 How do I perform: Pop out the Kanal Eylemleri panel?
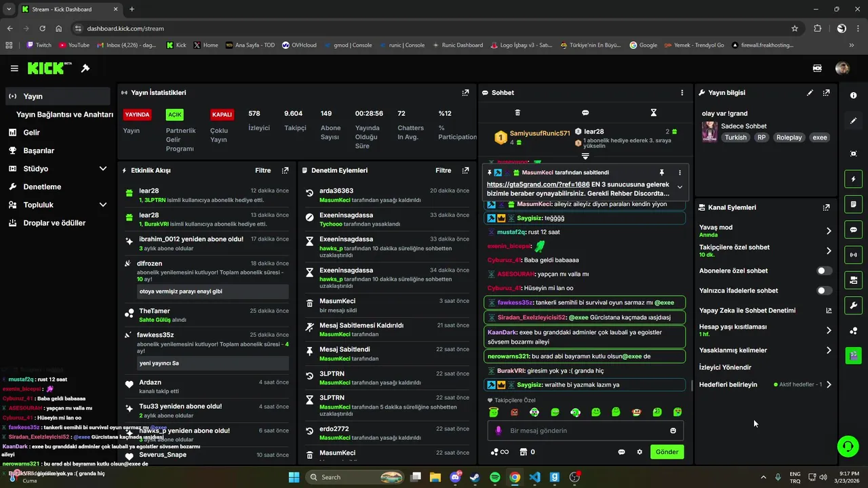point(826,207)
